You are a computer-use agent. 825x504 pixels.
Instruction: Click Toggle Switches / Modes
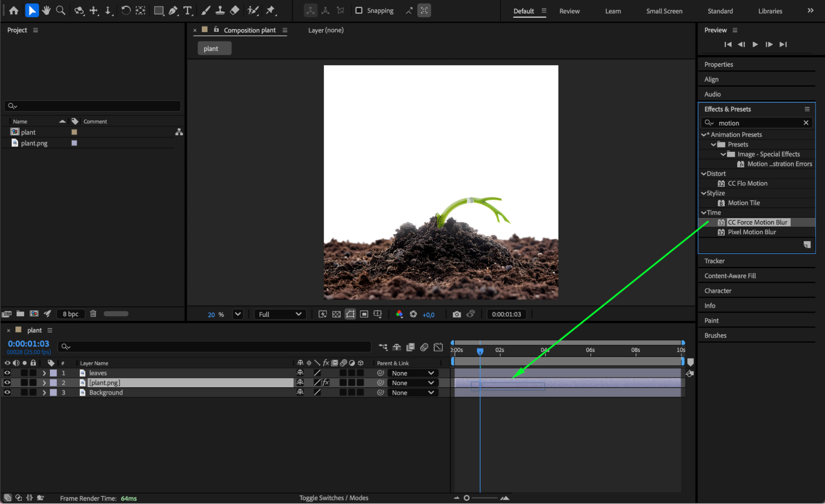click(333, 498)
